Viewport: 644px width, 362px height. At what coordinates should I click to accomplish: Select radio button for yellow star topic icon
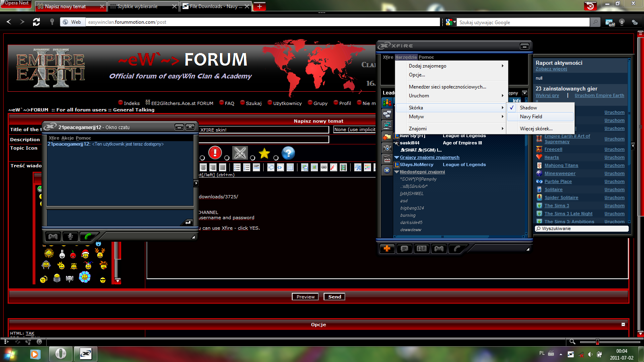click(252, 158)
